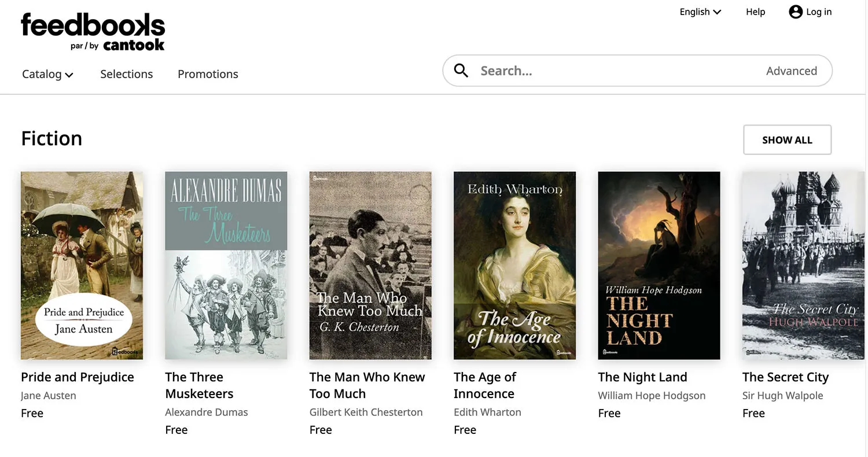Click the magnifying glass search icon

pyautogui.click(x=461, y=71)
